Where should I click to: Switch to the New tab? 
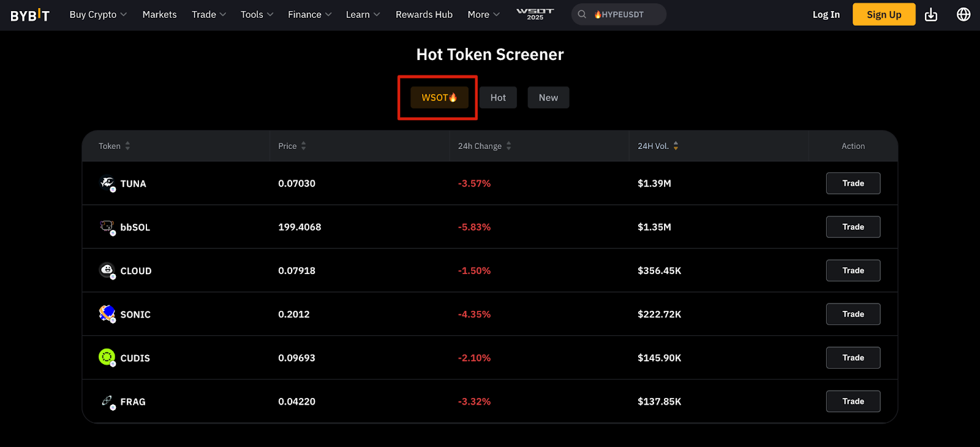coord(548,97)
